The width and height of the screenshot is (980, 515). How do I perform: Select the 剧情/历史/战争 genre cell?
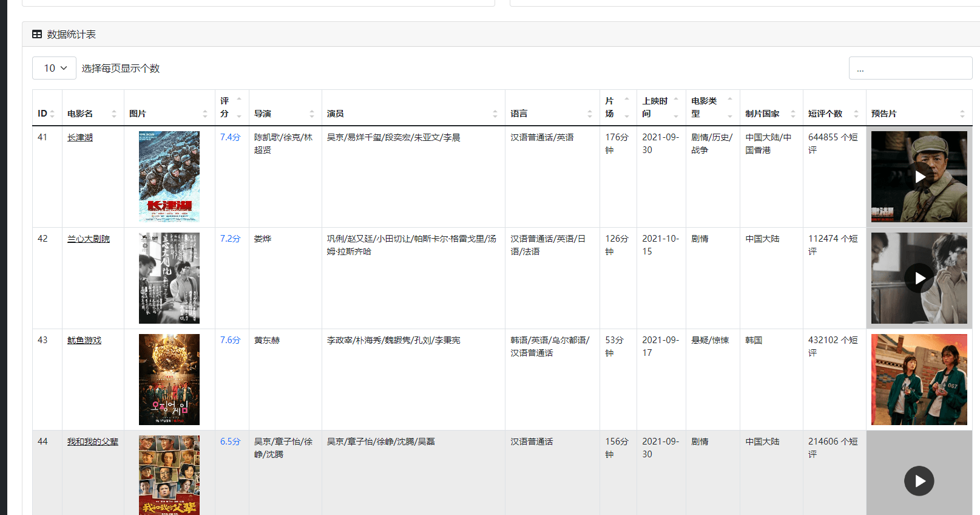[x=713, y=177]
